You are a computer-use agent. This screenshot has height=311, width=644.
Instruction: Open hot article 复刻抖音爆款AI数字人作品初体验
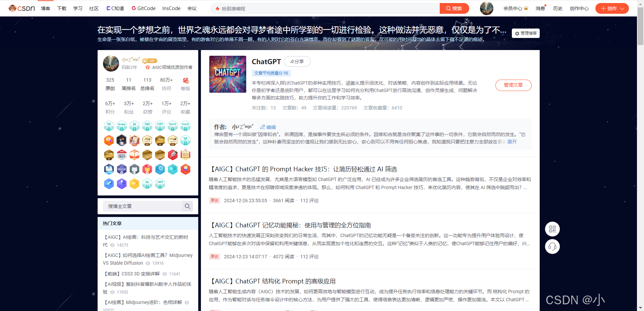pyautogui.click(x=147, y=288)
